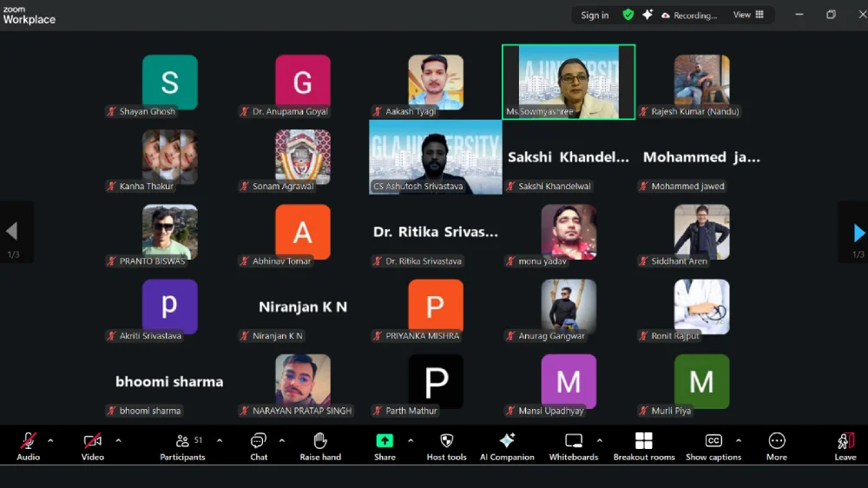Open Breakout rooms
Image resolution: width=868 pixels, height=488 pixels.
tap(644, 446)
